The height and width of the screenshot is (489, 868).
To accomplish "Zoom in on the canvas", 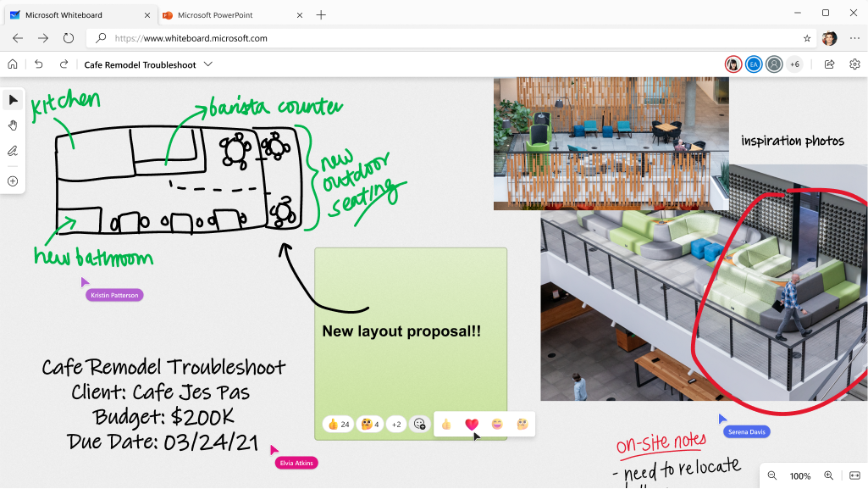I will click(x=829, y=475).
